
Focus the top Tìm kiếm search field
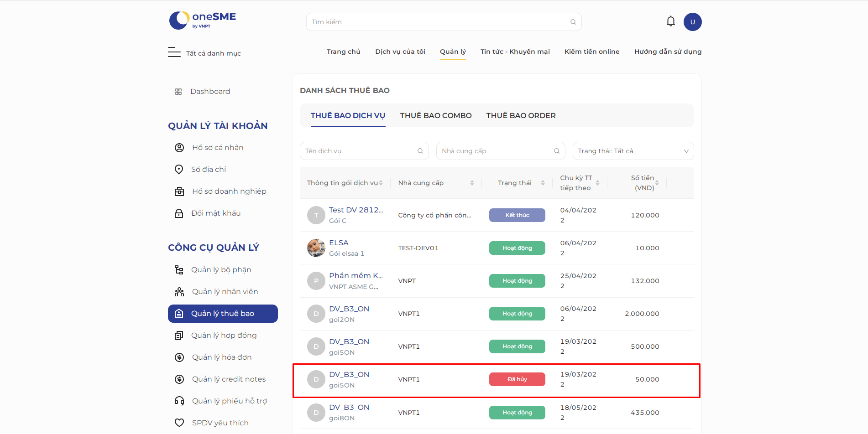click(x=444, y=22)
